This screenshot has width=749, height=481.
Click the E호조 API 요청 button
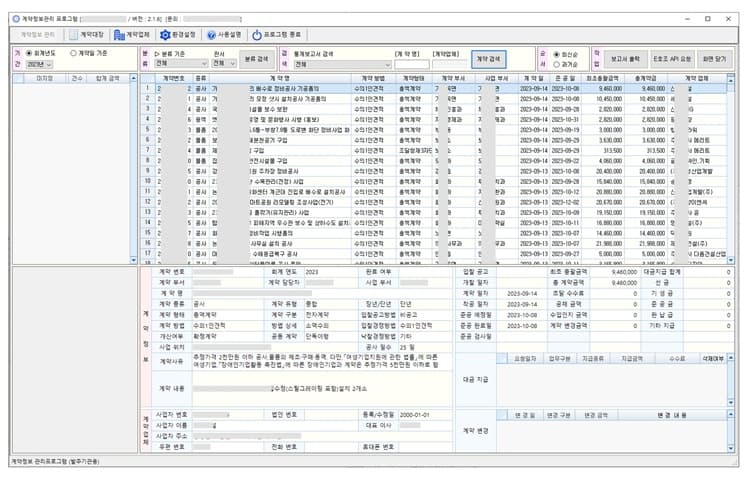click(x=672, y=59)
